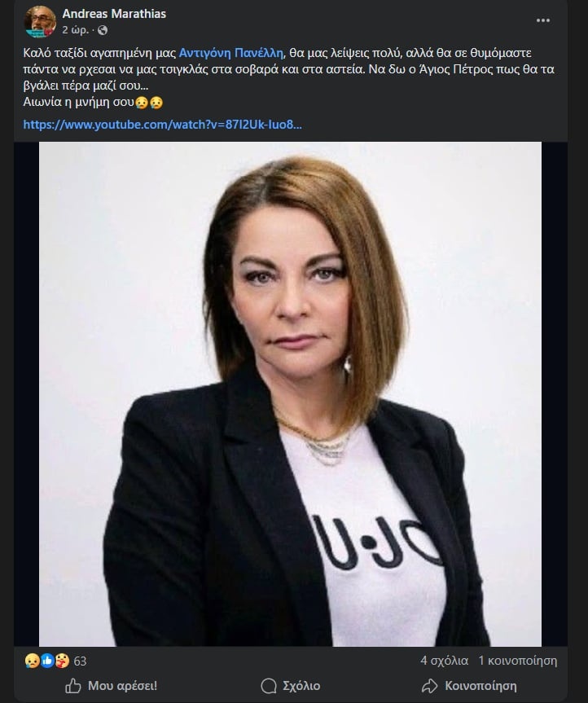The width and height of the screenshot is (588, 703).
Task: Click the globe public audience icon
Action: (x=103, y=30)
